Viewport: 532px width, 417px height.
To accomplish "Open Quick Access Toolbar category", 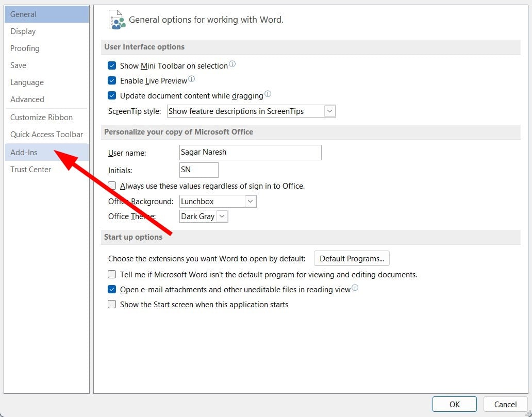I will pos(46,135).
